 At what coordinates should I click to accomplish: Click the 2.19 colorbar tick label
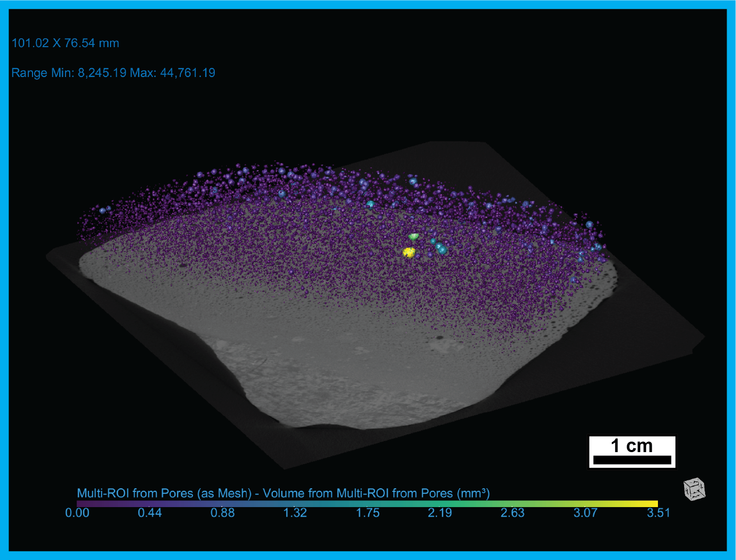pos(440,513)
